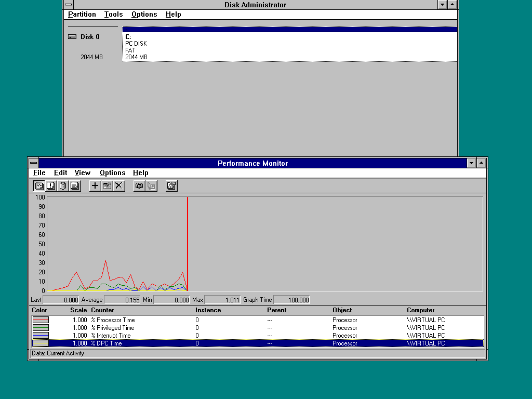Open the View menu in Performance Monitor
532x399 pixels.
83,172
